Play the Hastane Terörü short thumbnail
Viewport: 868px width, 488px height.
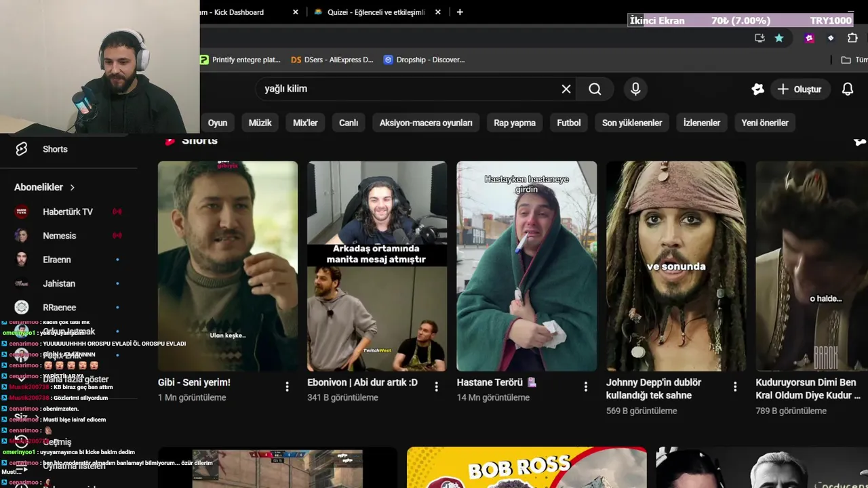[527, 266]
